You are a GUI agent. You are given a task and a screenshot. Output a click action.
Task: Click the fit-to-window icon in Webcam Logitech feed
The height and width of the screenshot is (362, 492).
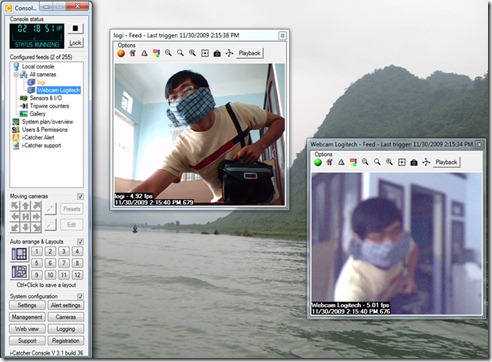pos(402,162)
